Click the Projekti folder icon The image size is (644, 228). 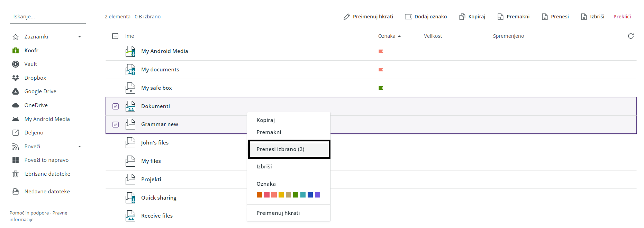[130, 179]
